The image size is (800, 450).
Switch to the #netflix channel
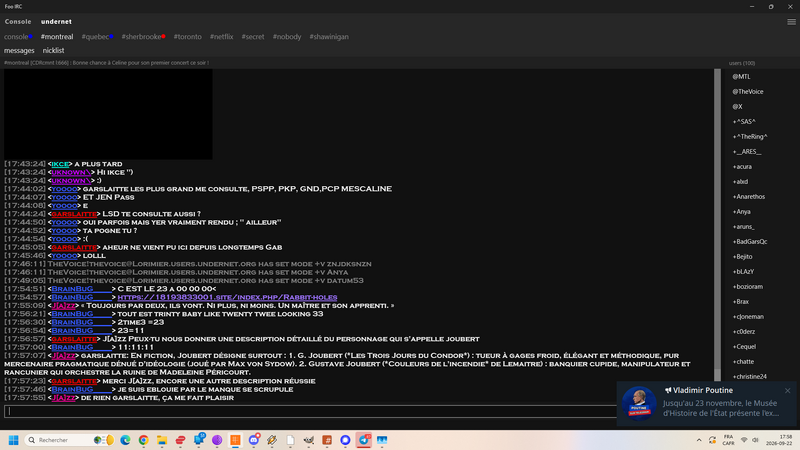[x=221, y=37]
